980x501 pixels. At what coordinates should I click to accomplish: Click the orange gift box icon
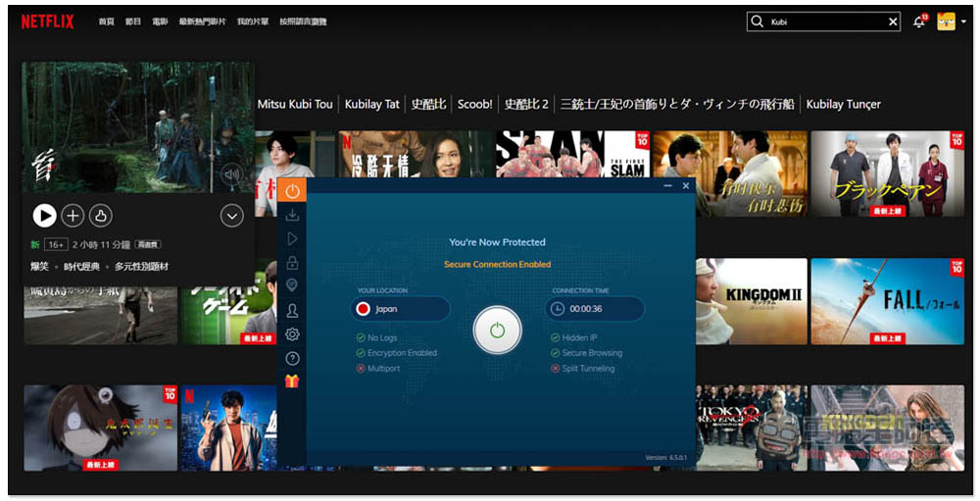[292, 382]
